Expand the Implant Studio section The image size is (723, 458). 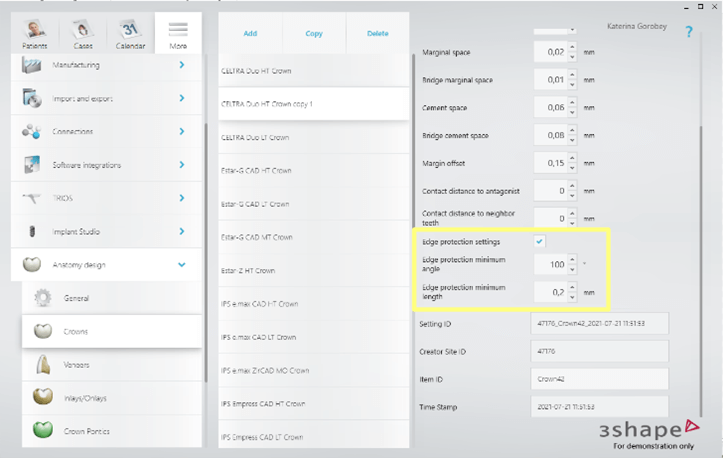click(181, 231)
